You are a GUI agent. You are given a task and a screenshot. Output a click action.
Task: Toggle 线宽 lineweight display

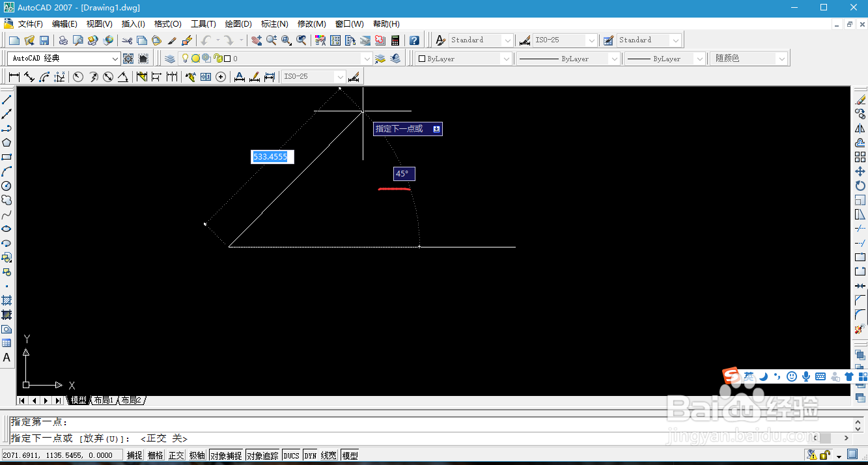pyautogui.click(x=329, y=455)
